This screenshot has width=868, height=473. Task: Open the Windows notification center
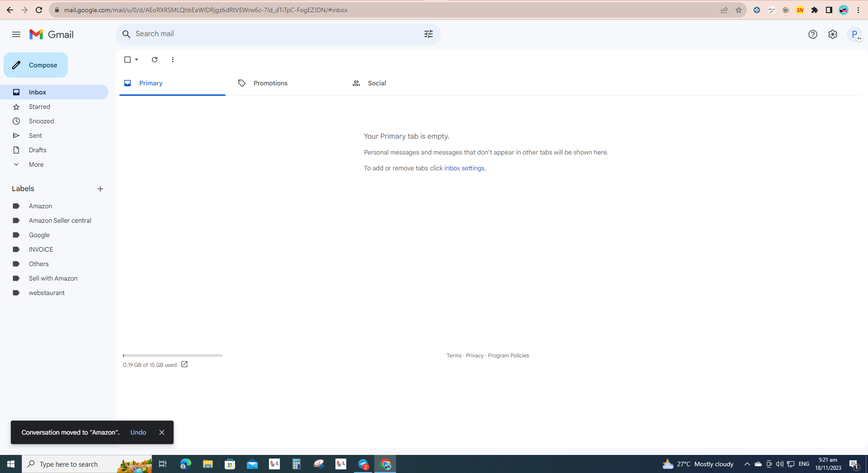click(854, 464)
